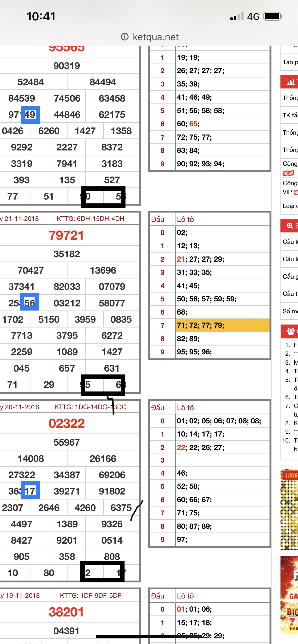Open the 'Tạo p…' sidebar link

click(x=290, y=62)
